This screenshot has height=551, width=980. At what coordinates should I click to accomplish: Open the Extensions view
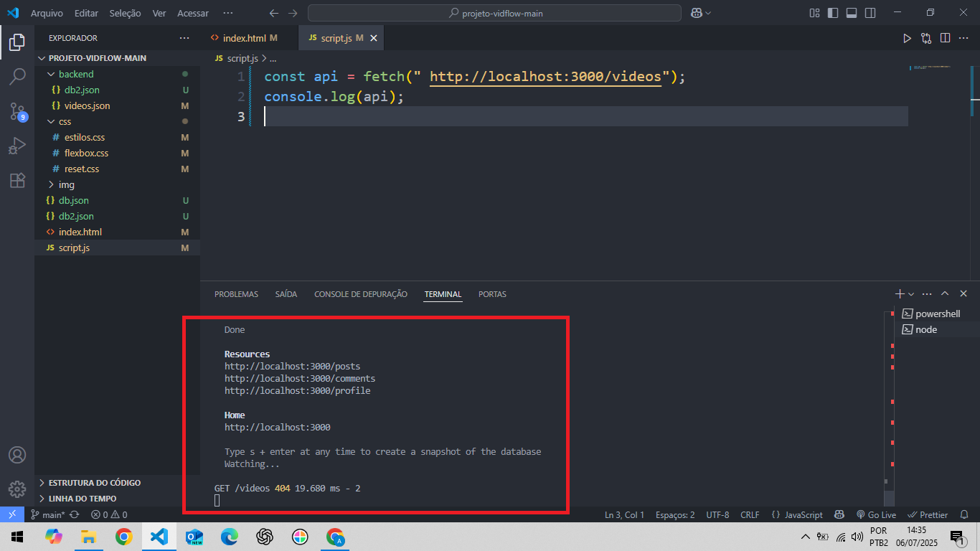(17, 181)
